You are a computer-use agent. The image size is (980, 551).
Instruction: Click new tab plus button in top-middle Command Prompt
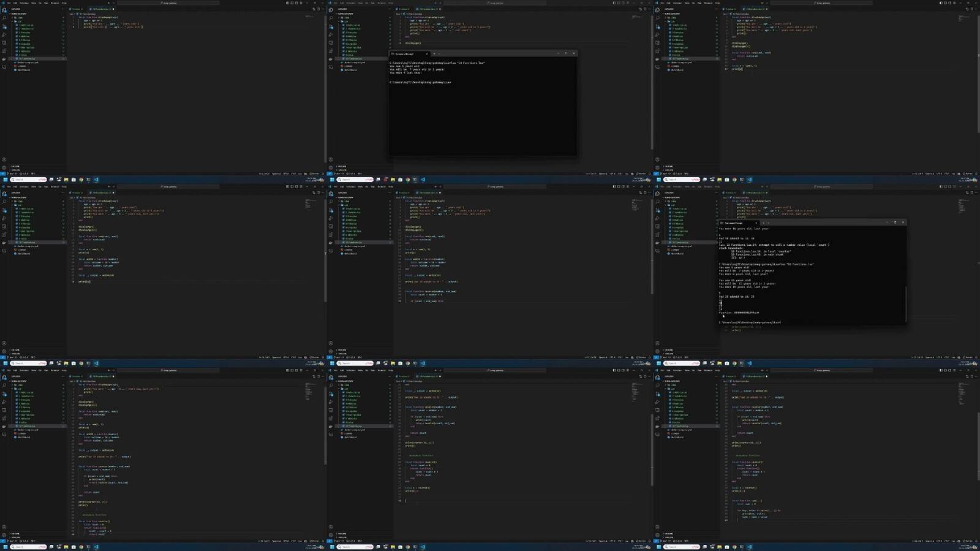point(434,54)
